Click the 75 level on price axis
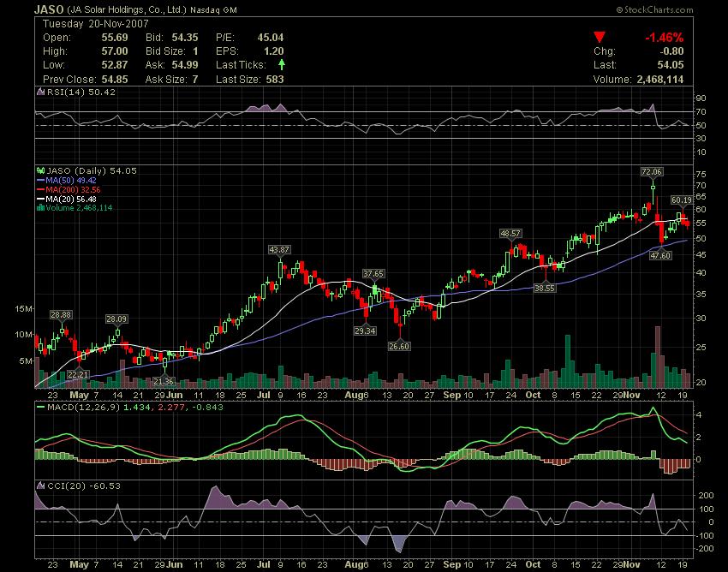728x572 pixels. (701, 174)
